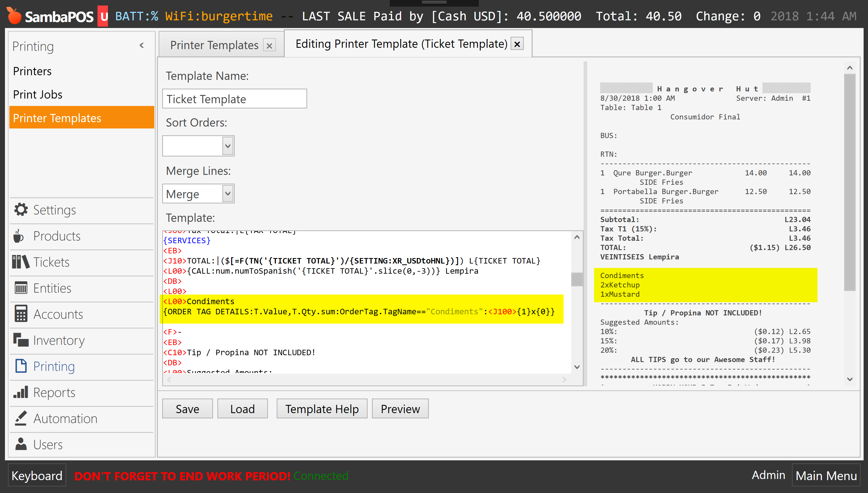Click the receipt preview scrollbar thumb
Viewport: 868px width, 493px height.
pos(850,182)
